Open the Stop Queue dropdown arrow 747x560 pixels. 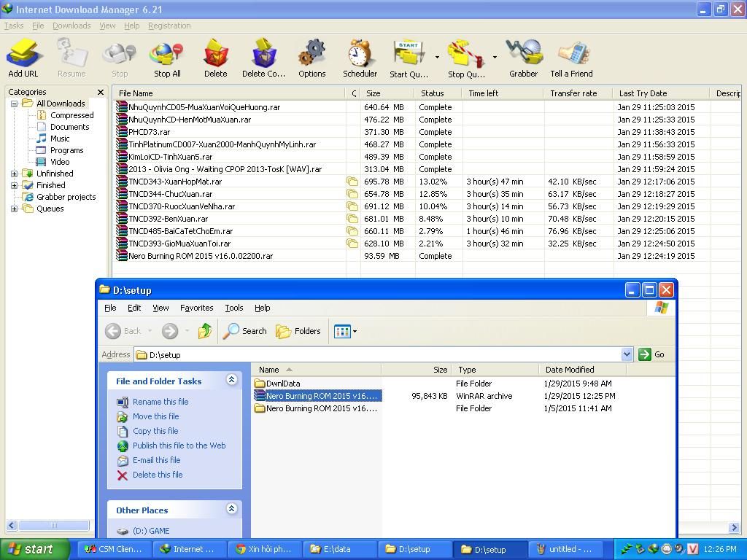[495, 57]
